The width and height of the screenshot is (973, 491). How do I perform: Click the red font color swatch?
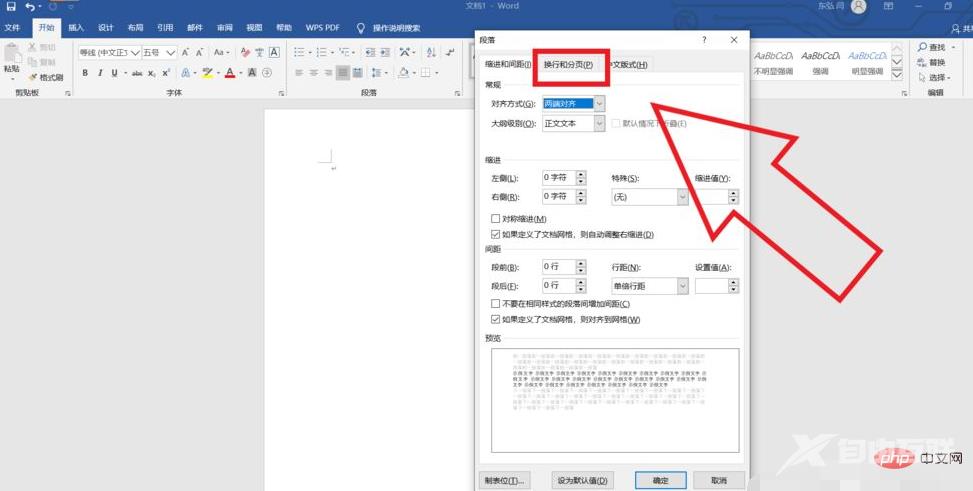(x=229, y=73)
